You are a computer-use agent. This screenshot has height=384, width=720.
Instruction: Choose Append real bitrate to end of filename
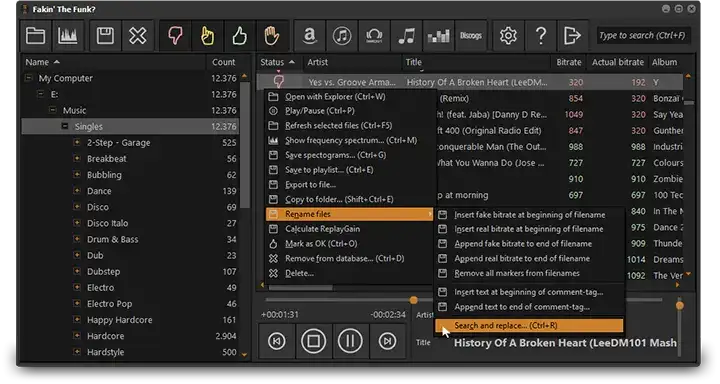pyautogui.click(x=529, y=258)
